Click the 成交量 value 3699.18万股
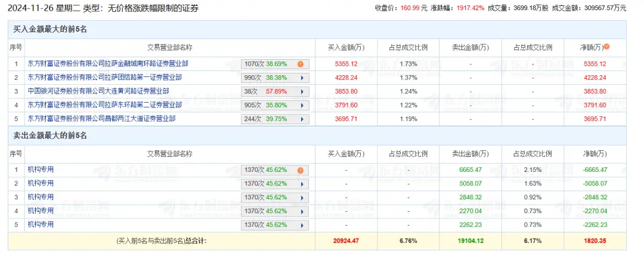Viewport: 644px width, 259px height. tap(531, 8)
